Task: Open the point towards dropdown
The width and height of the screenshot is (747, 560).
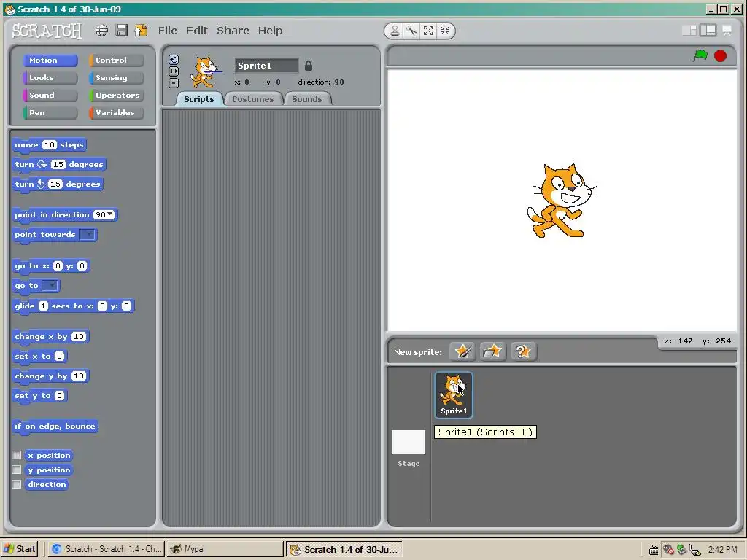Action: pos(88,234)
